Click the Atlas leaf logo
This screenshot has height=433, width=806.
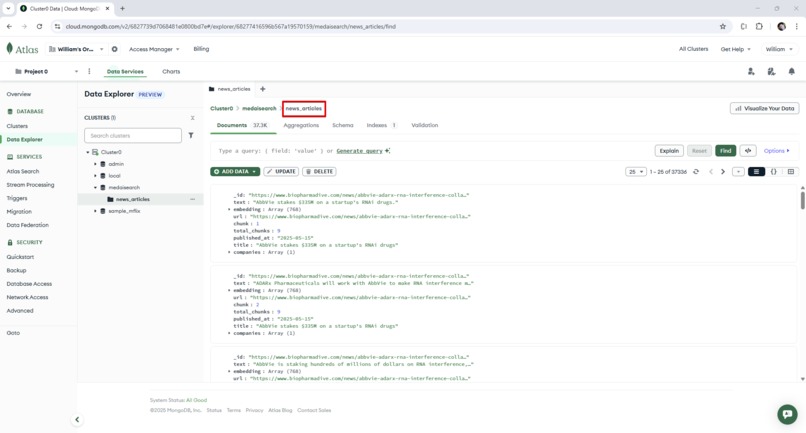coord(9,48)
